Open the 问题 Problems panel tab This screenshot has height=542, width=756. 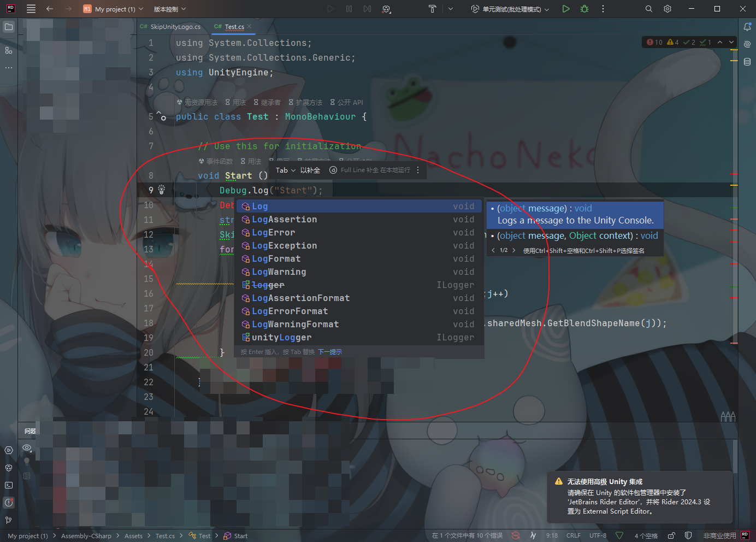tap(30, 431)
